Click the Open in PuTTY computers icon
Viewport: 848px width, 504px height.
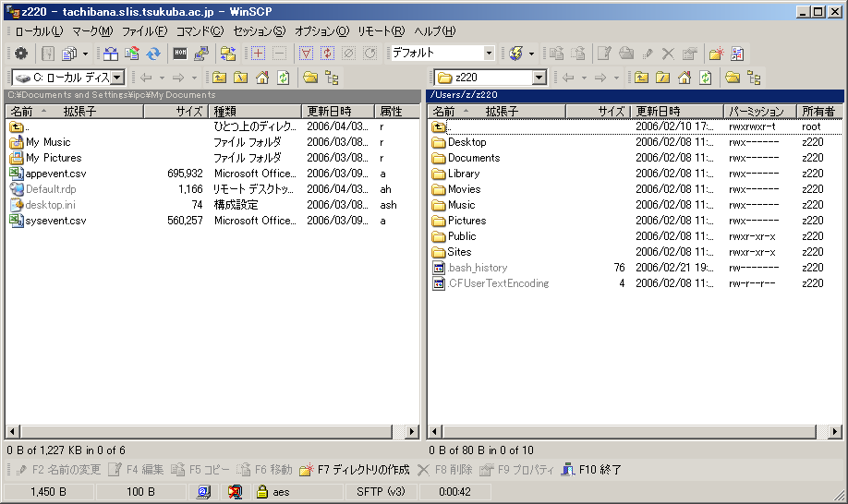coord(201,54)
